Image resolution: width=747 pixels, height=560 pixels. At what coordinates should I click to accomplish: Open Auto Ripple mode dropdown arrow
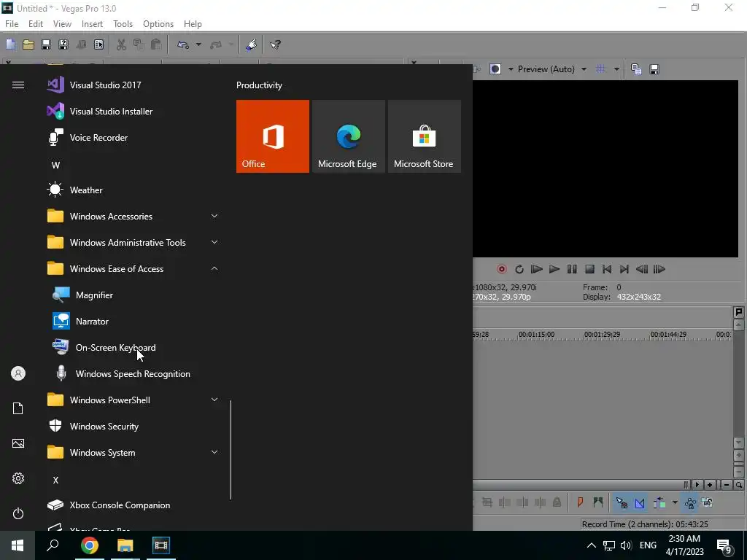coord(675,502)
